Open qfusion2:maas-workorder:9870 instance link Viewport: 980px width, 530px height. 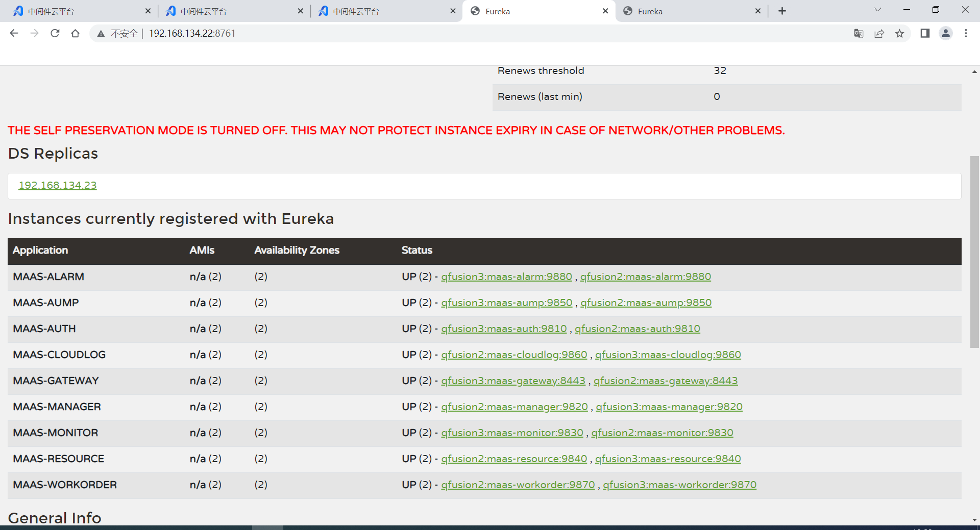518,485
